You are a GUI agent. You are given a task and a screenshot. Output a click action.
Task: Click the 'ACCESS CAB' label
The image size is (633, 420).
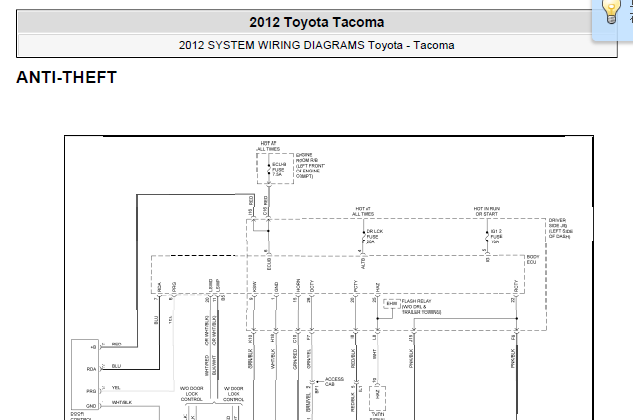[x=334, y=381]
